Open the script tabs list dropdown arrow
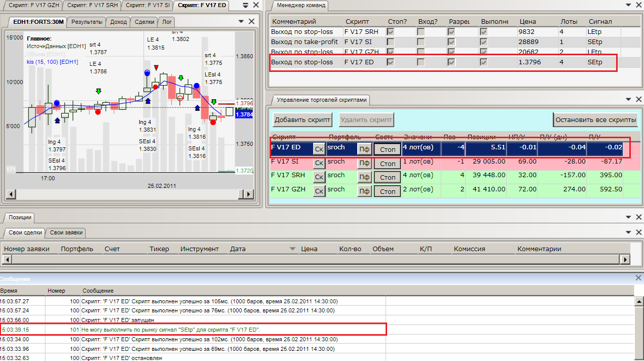The image size is (644, 361). [245, 6]
